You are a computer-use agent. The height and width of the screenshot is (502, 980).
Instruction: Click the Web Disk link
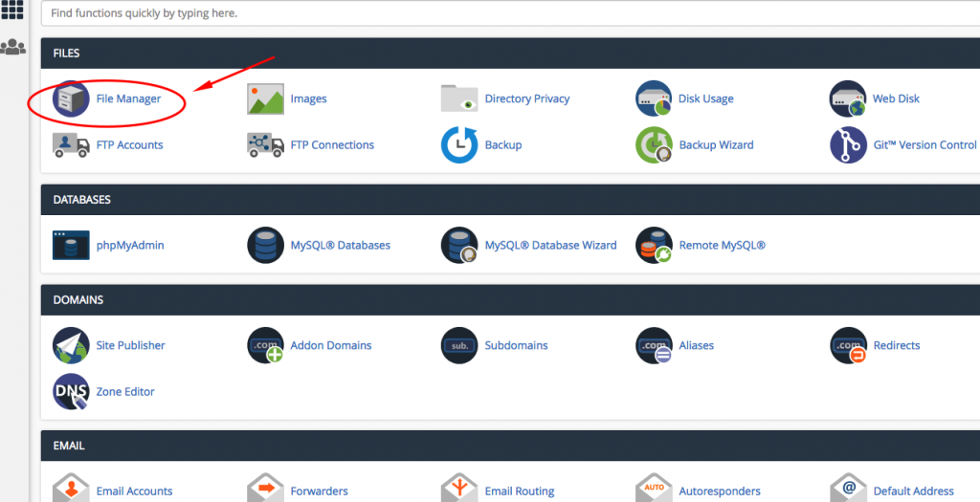pyautogui.click(x=896, y=98)
